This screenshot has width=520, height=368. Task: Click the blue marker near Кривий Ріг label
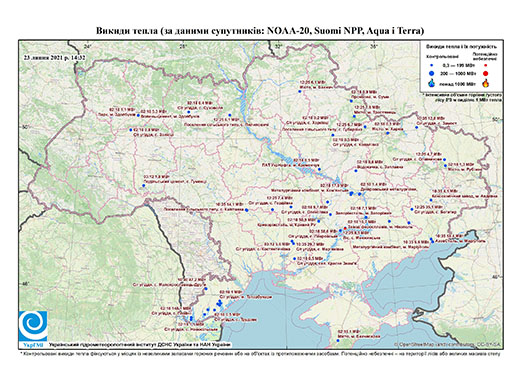pyautogui.click(x=319, y=221)
